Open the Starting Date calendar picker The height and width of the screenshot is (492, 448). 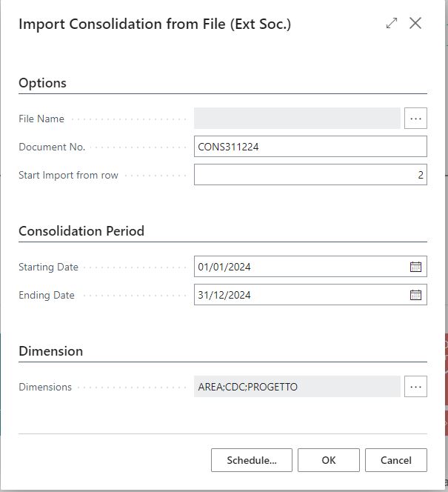(415, 267)
